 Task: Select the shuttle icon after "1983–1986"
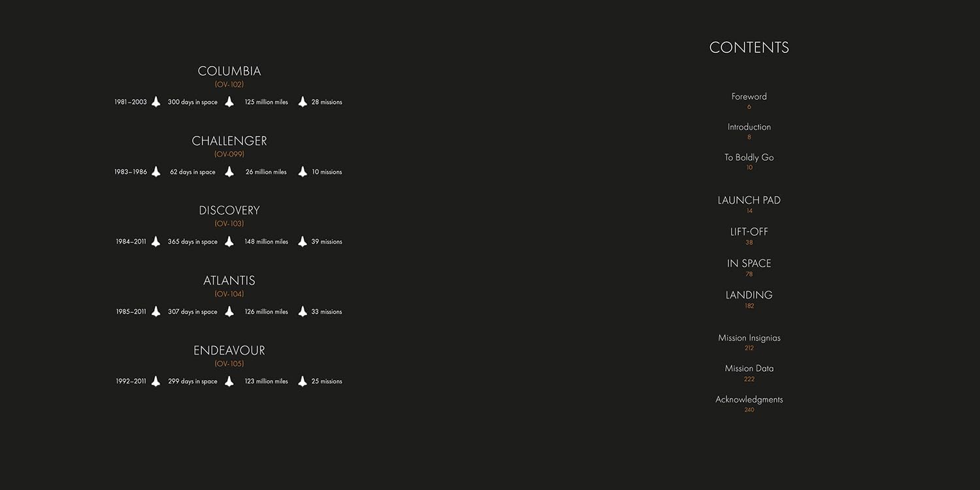pos(156,172)
